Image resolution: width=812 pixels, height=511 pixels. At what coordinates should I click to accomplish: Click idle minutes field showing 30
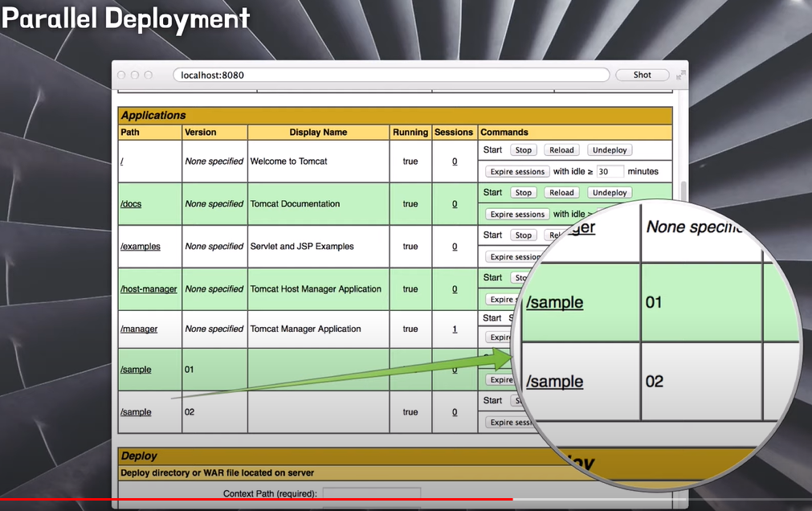point(610,172)
